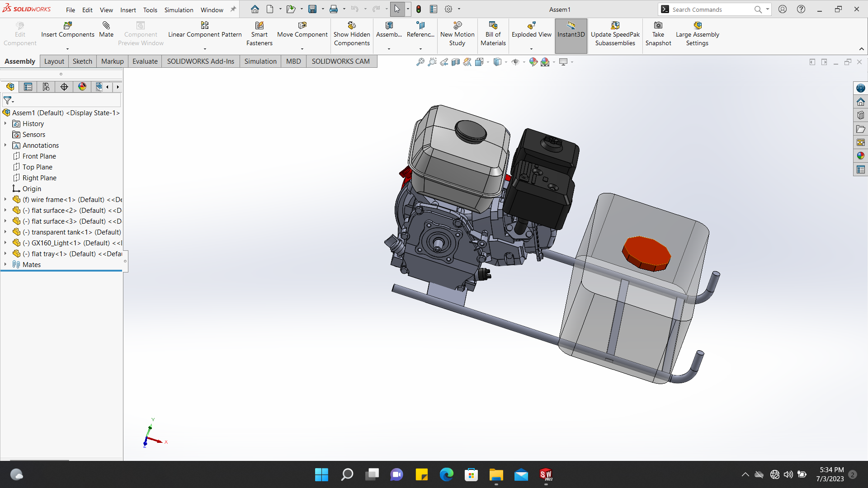This screenshot has height=488, width=868.
Task: Open the ConfigurationManager tab icon
Action: 46,87
